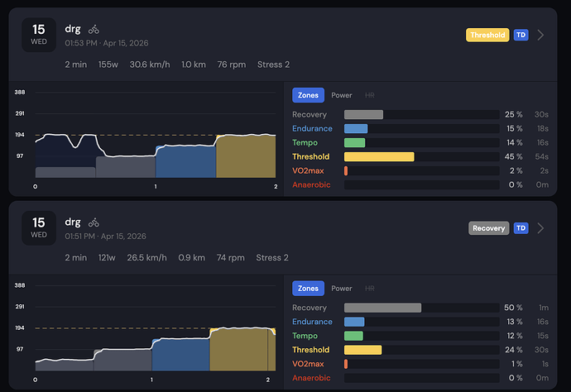Switch to the Power tab in the first card

[x=342, y=95]
